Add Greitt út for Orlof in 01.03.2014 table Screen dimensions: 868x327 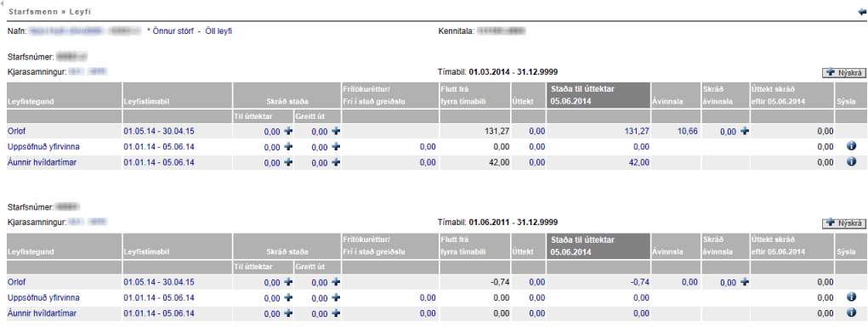click(336, 131)
